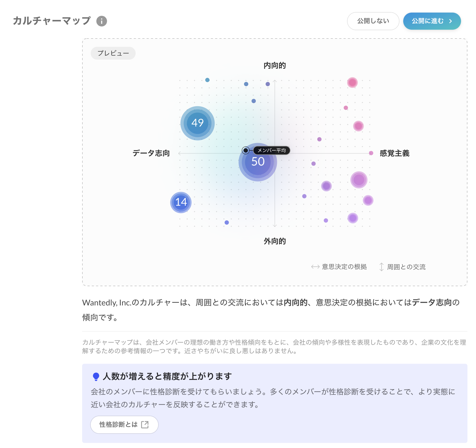Click the プレビュー badge
476x448 pixels.
113,53
